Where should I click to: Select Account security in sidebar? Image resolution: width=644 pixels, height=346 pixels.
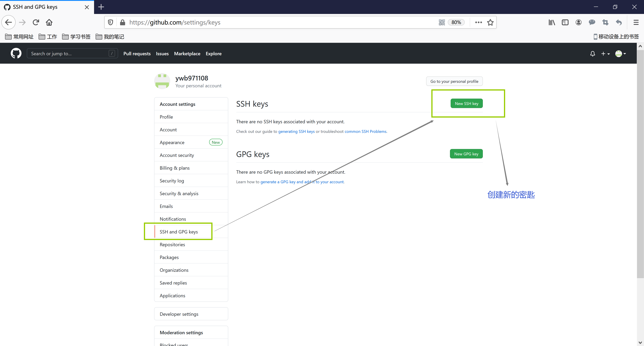176,155
